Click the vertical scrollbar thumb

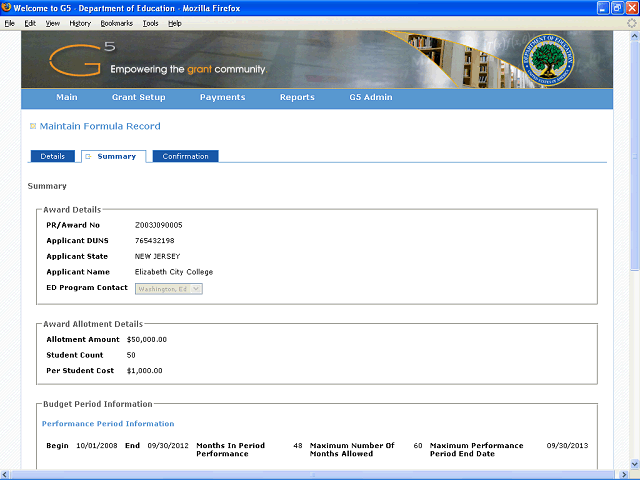[x=635, y=155]
